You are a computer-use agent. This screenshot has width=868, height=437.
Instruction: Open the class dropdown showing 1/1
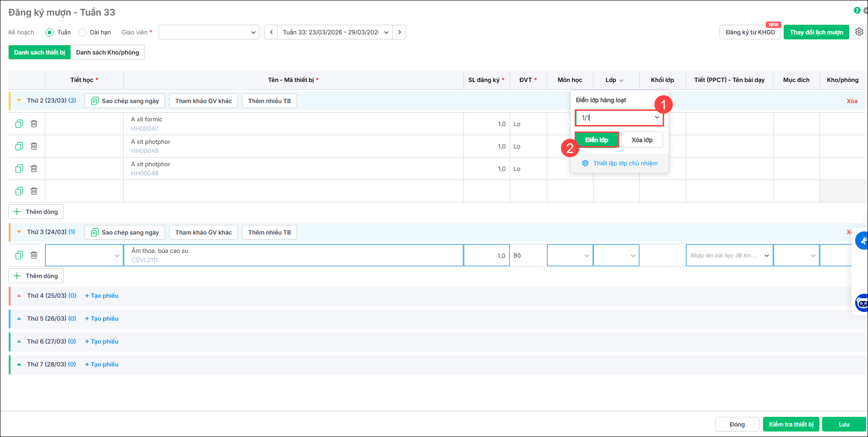pyautogui.click(x=657, y=118)
